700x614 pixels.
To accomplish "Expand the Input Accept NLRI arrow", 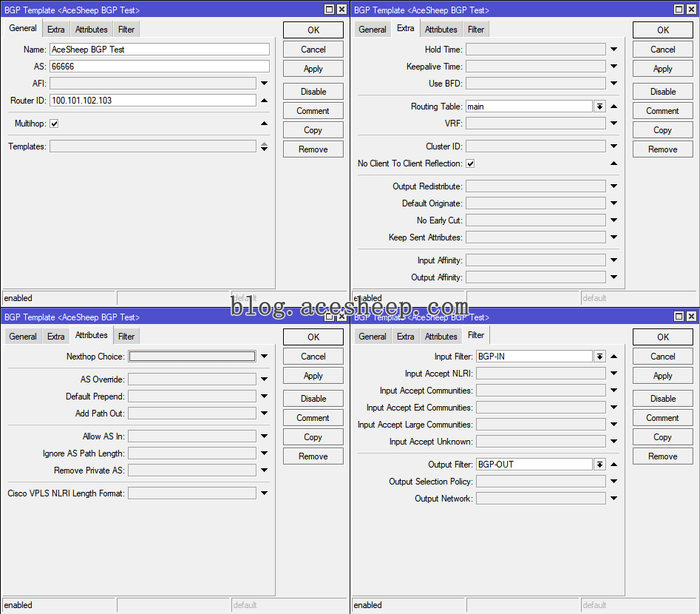I will [x=614, y=374].
